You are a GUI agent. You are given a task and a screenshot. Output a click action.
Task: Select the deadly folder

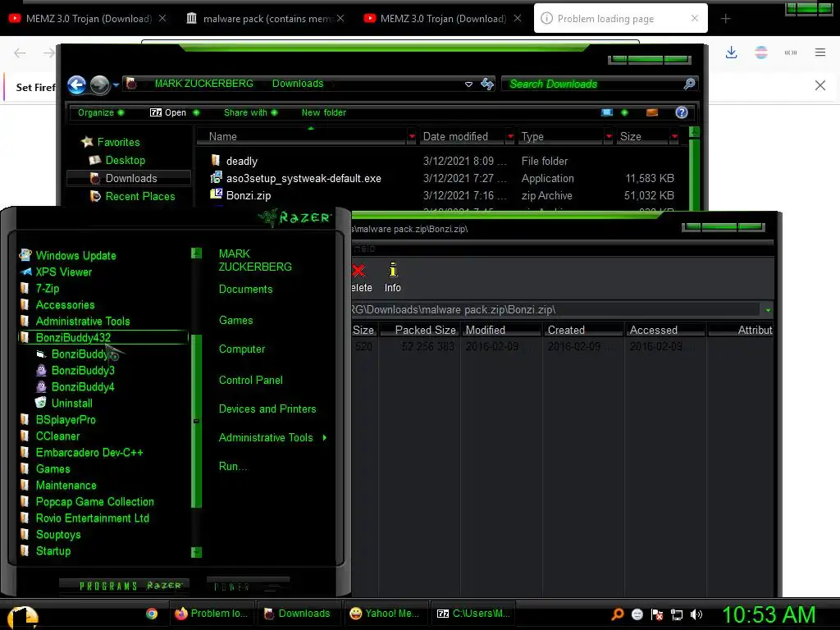coord(242,161)
